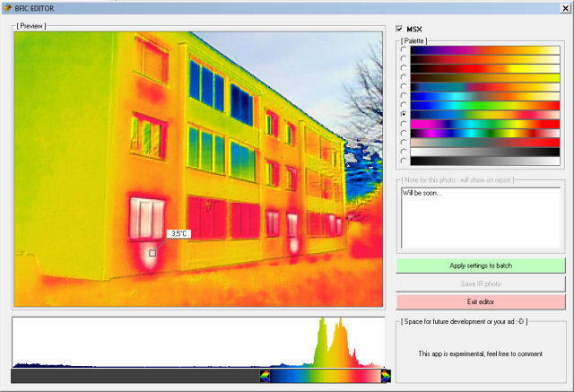This screenshot has width=574, height=392.
Task: Click the temperature histogram graph
Action: click(198, 343)
